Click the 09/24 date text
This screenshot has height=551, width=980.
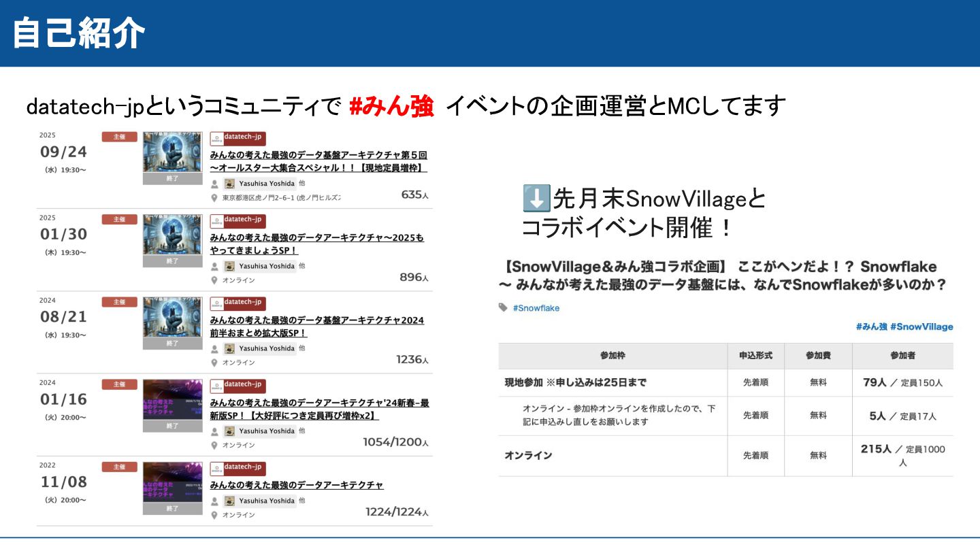[x=63, y=152]
